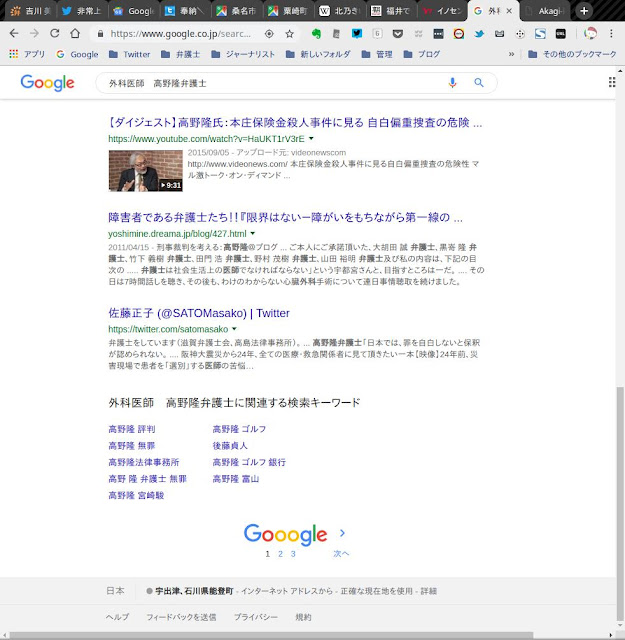This screenshot has width=625, height=640.
Task: Open the 新しいフォルダ bookmarks folder
Action: [318, 54]
